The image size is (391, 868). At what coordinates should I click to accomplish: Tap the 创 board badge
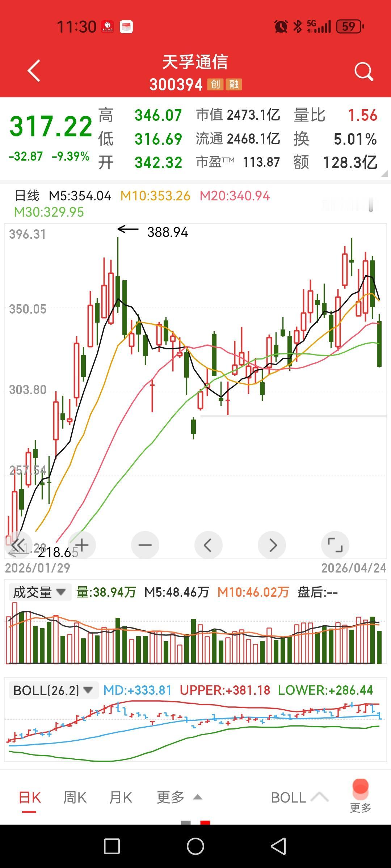point(215,84)
